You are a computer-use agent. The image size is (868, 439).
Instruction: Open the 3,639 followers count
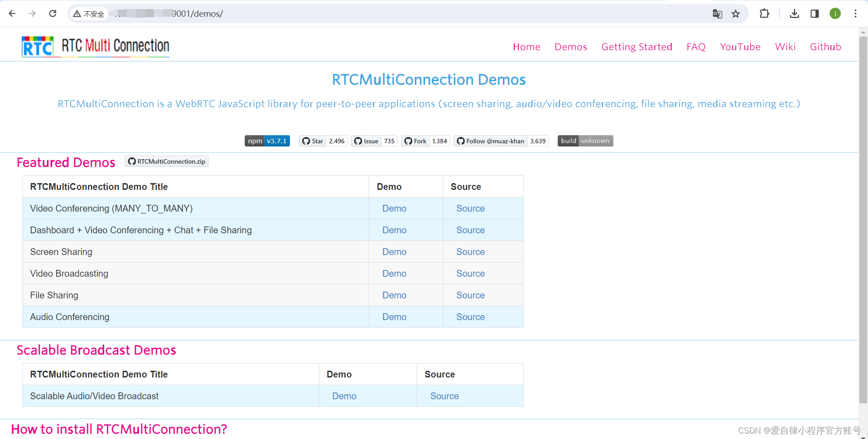point(538,141)
